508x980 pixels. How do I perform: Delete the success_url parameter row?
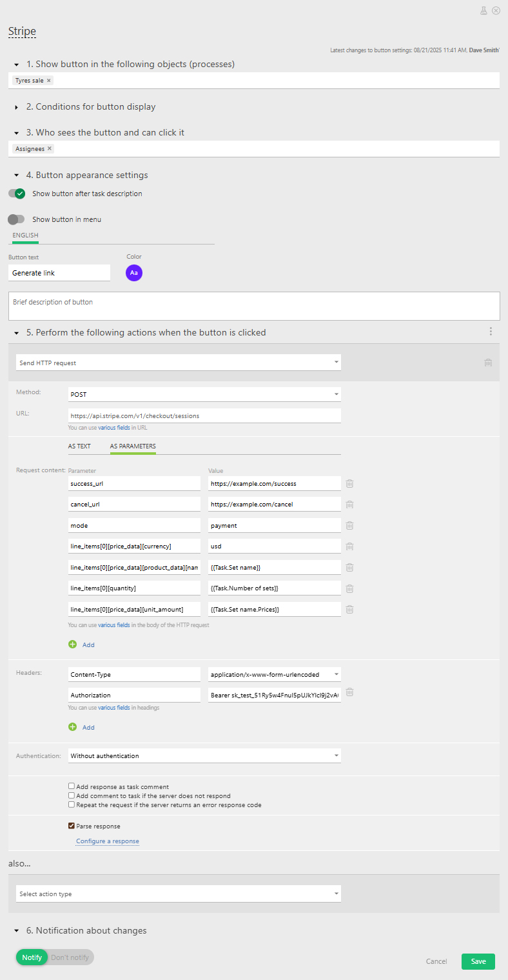click(349, 483)
